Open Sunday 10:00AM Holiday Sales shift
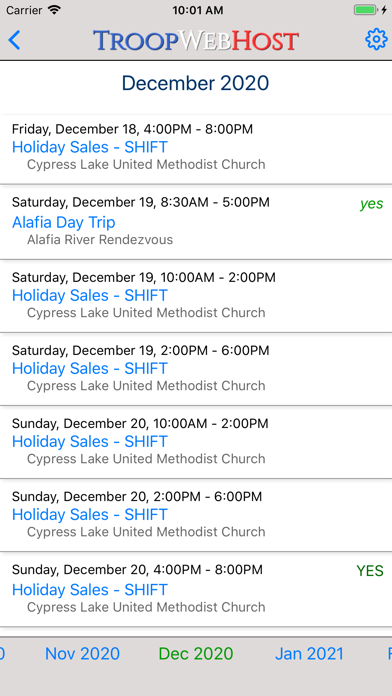 coord(196,443)
